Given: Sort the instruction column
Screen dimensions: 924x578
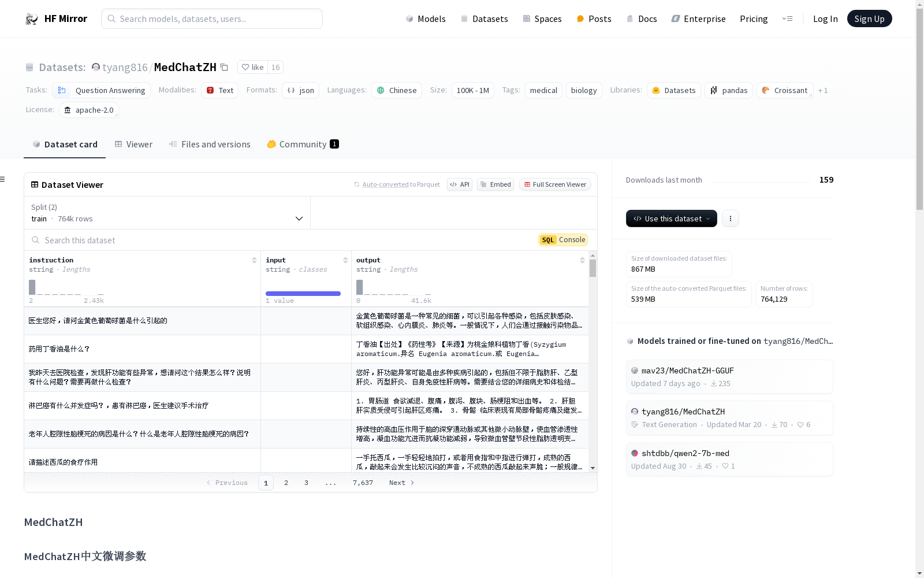Looking at the screenshot, I should pos(254,260).
